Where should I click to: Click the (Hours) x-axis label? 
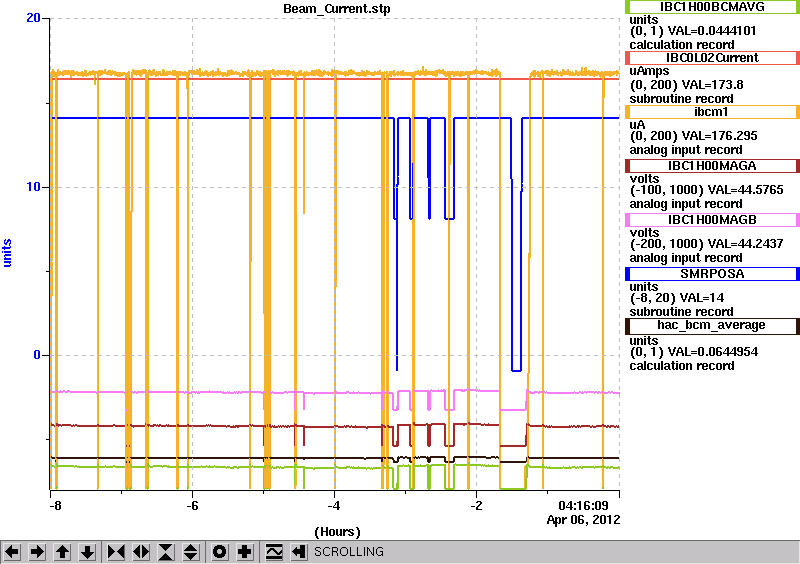pos(337,532)
